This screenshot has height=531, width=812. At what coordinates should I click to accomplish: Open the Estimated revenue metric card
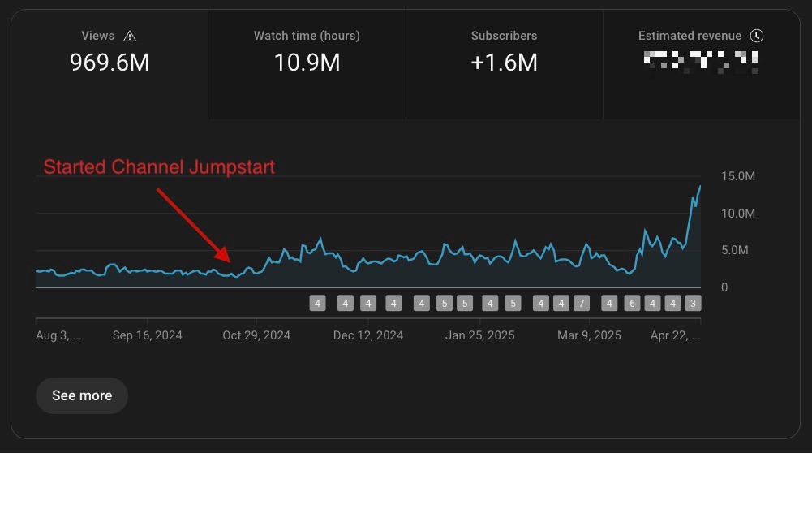pos(701,49)
